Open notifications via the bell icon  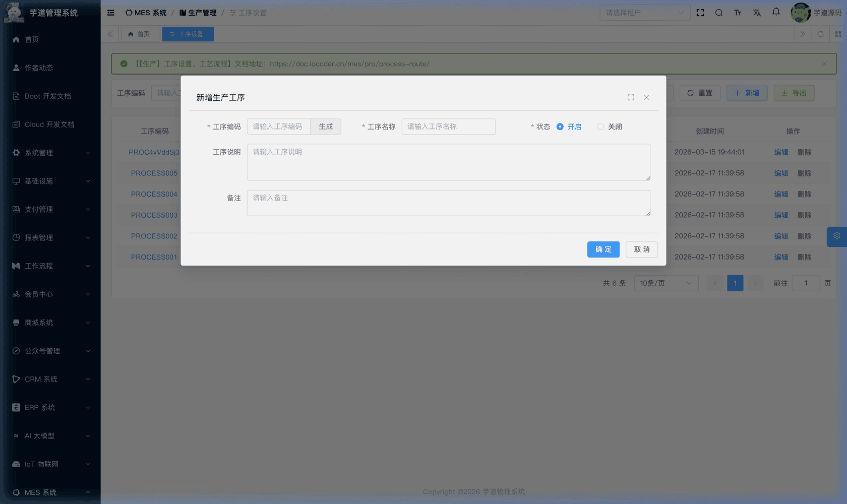tap(775, 13)
